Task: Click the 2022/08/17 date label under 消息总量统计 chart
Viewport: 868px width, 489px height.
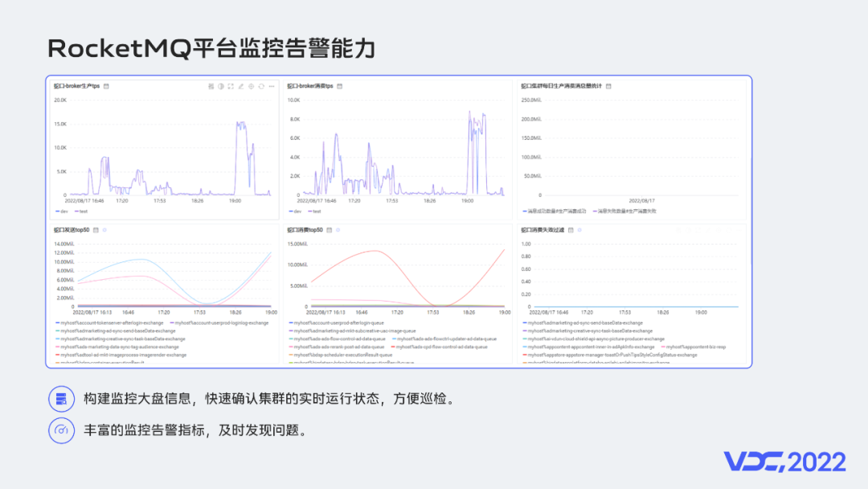Action: [x=641, y=201]
